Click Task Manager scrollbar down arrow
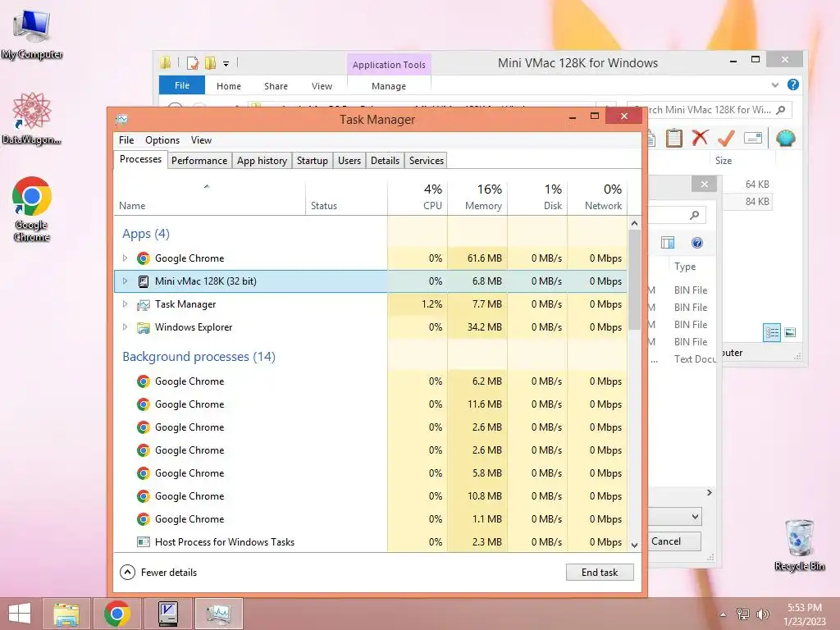The width and height of the screenshot is (840, 630). [x=634, y=546]
